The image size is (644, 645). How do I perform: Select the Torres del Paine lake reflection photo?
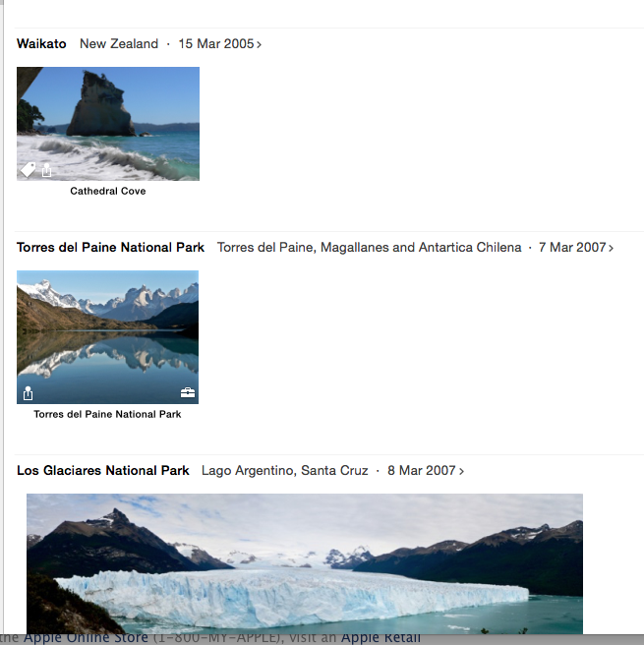tap(108, 337)
